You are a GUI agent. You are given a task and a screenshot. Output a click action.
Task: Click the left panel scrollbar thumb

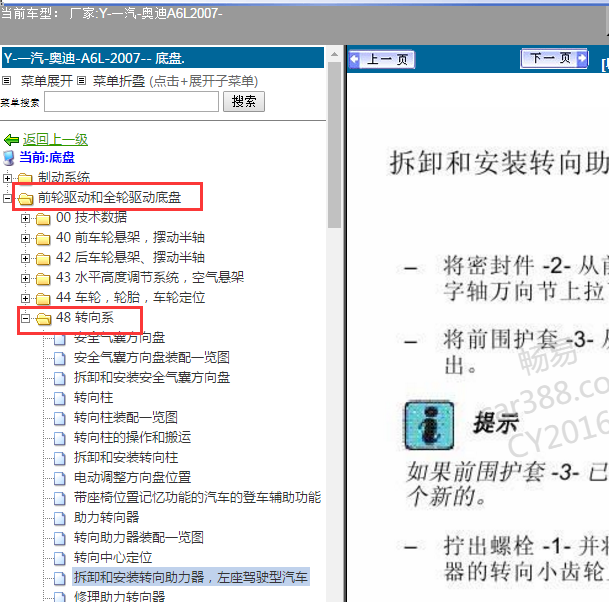334,145
